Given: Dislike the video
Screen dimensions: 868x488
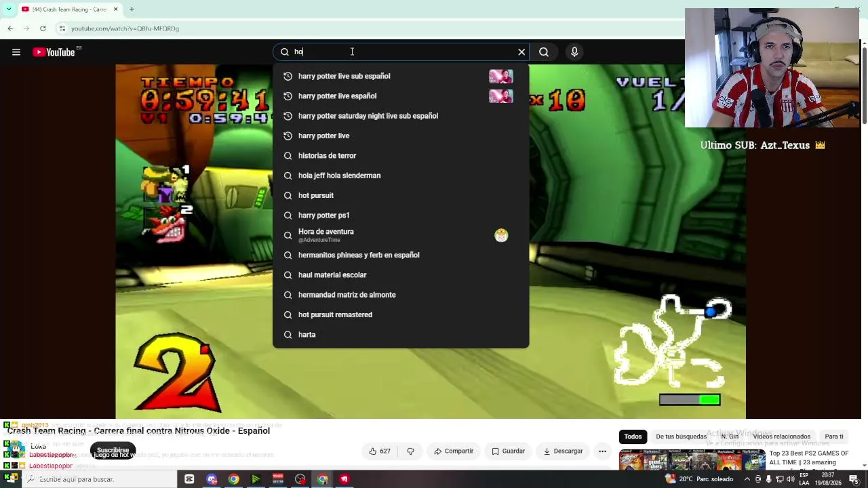Looking at the screenshot, I should (410, 451).
